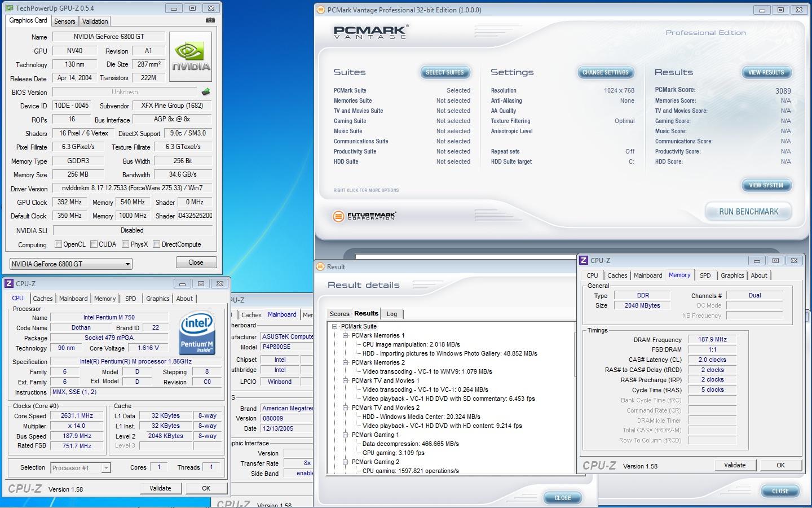Click the RUN BENCHMARK button

pos(748,212)
